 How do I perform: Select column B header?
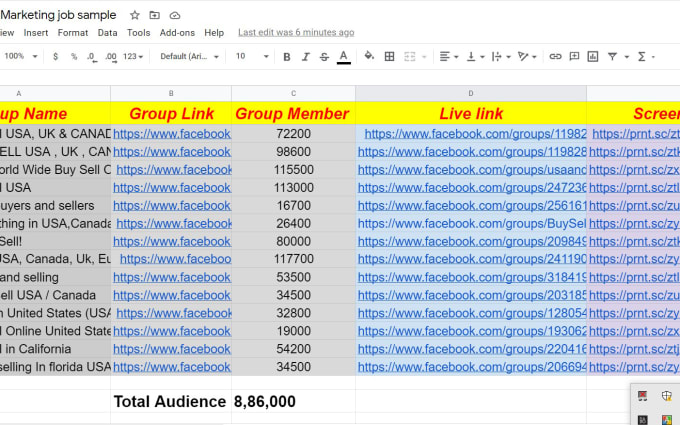(171, 93)
